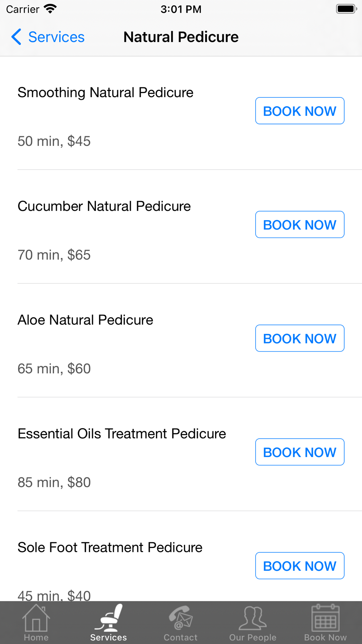Tap the back chevron arrow icon
The height and width of the screenshot is (644, 362).
click(16, 37)
